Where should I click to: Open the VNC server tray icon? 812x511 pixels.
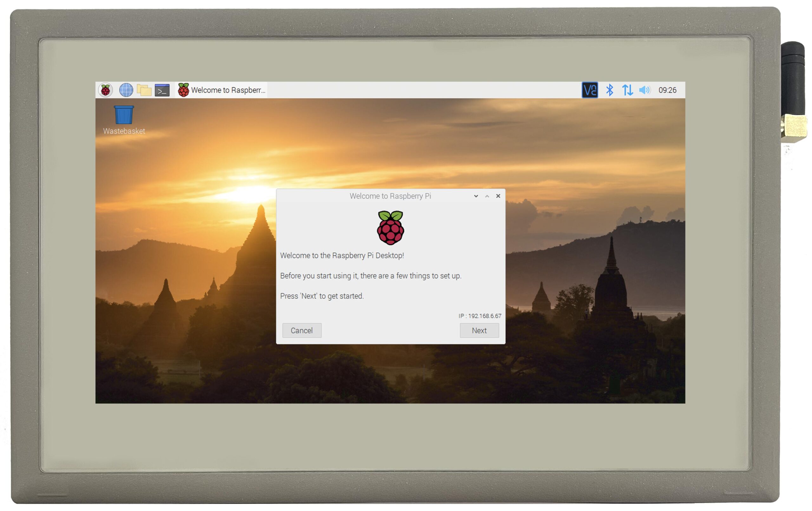coord(590,90)
